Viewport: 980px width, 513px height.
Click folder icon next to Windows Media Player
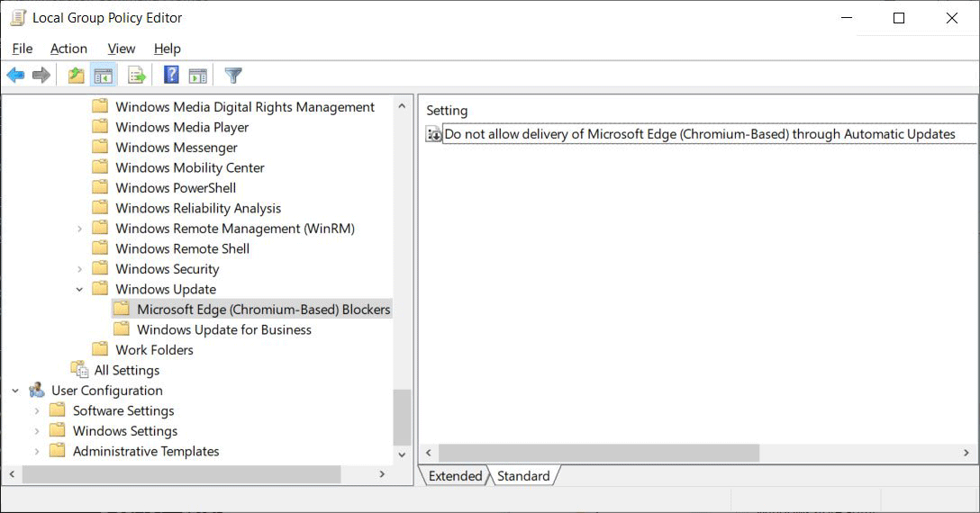pos(100,127)
